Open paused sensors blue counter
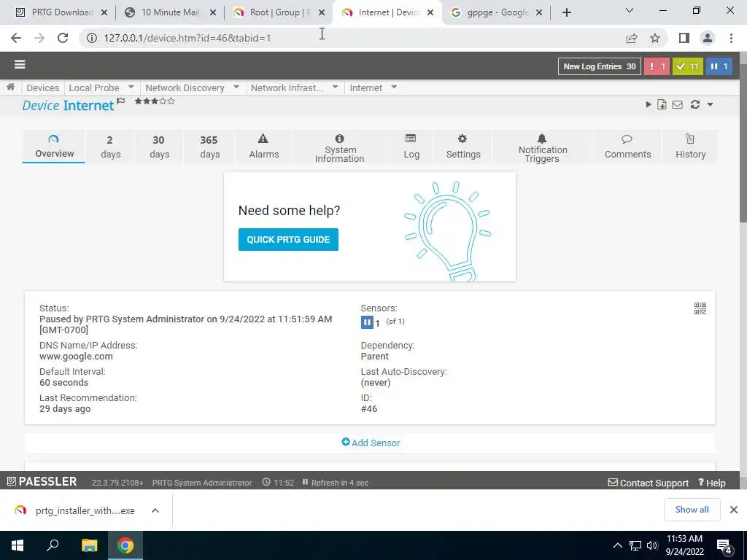This screenshot has width=747, height=560. click(719, 66)
